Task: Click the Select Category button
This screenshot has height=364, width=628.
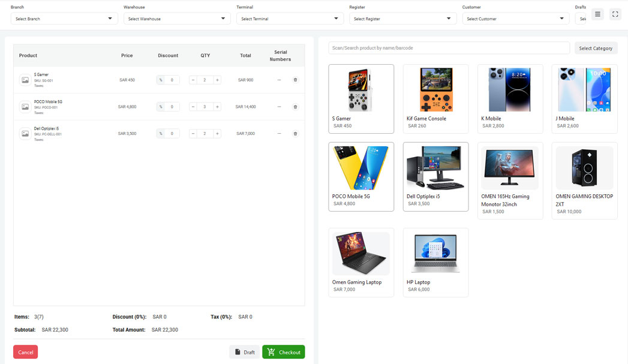Action: tap(596, 48)
